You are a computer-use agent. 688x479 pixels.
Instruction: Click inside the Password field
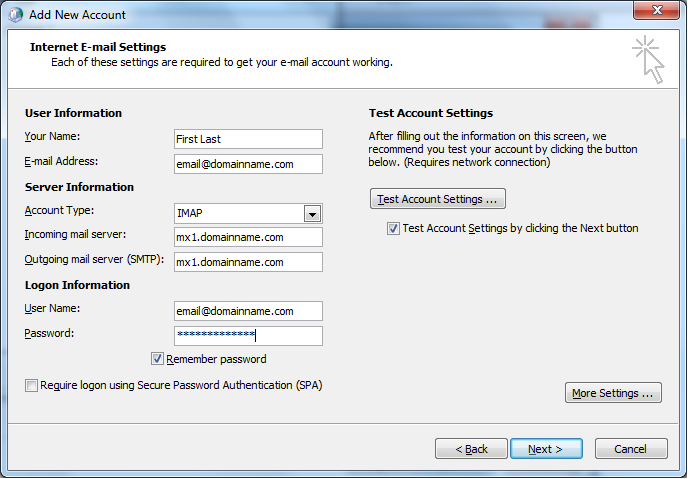pos(248,336)
